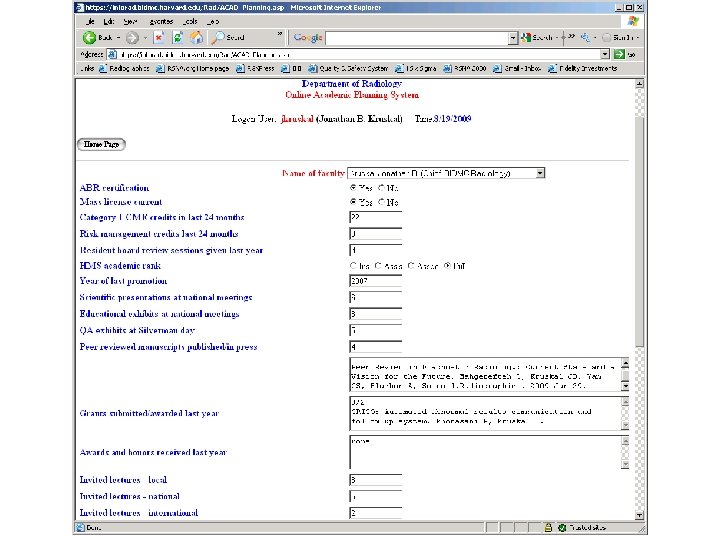Screen dimensions: 720x540
Task: Click the Risk management credits field
Action: coord(376,234)
